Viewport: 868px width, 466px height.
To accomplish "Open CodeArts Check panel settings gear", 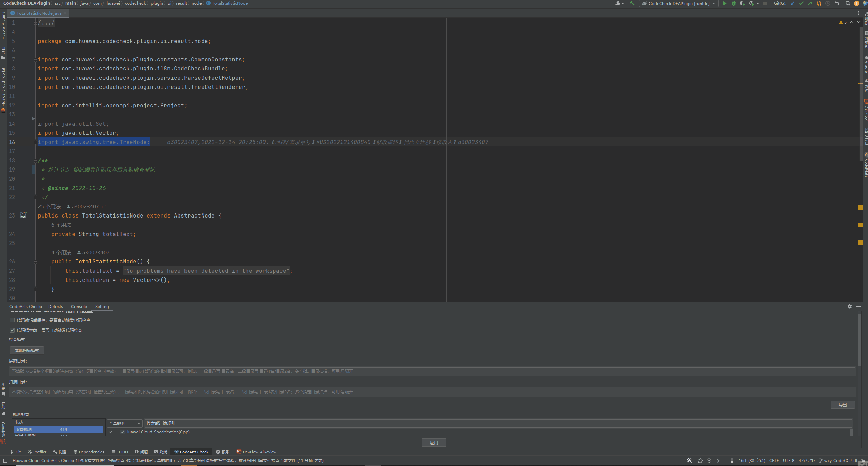I will click(850, 306).
